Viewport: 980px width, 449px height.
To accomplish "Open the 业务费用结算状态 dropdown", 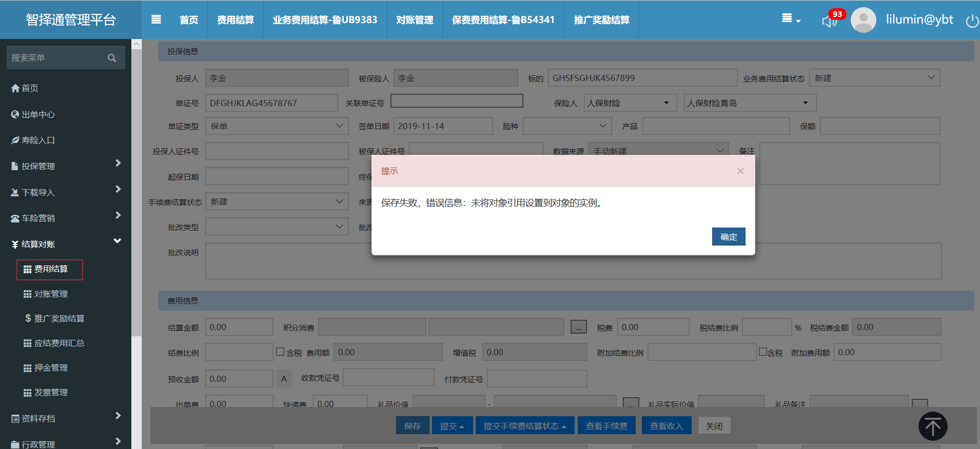I will click(x=874, y=78).
